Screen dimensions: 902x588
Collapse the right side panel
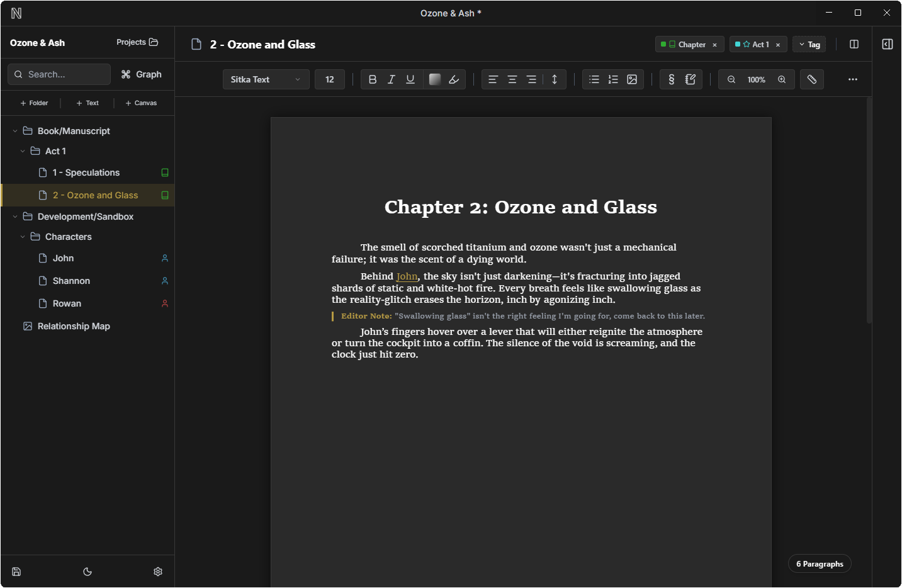[888, 44]
